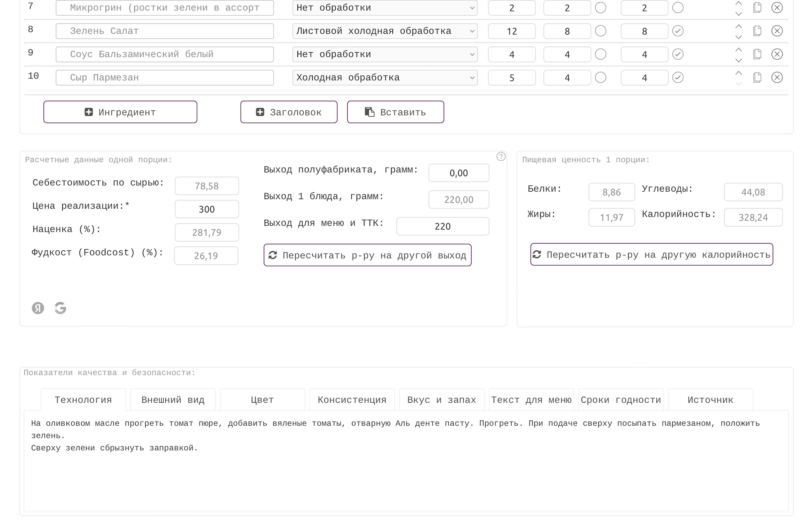Click Наценка value 281,79

click(x=207, y=232)
